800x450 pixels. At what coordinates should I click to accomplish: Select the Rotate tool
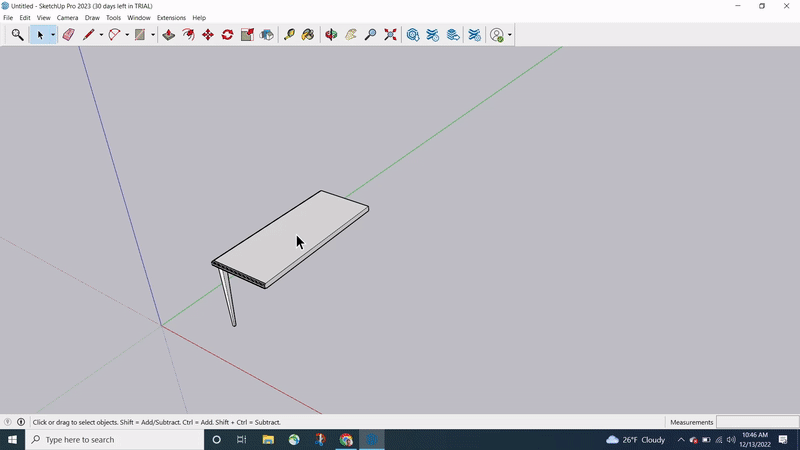point(227,35)
